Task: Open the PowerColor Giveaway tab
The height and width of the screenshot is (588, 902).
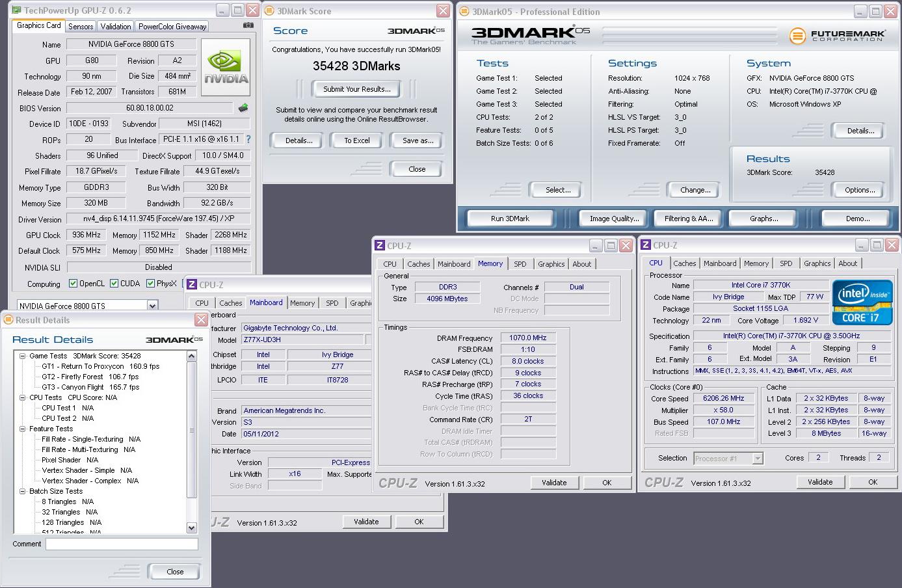Action: pyautogui.click(x=172, y=26)
